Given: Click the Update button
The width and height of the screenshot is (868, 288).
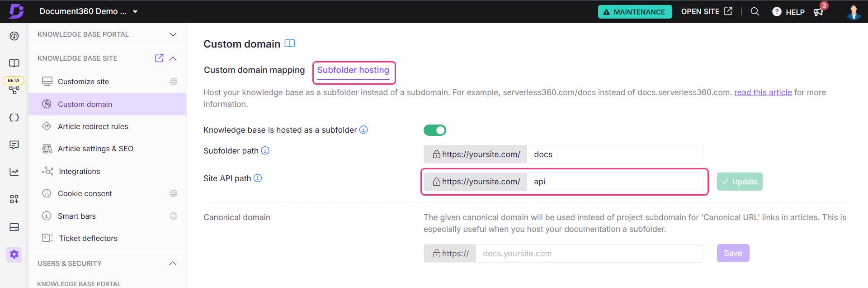Looking at the screenshot, I should pos(740,182).
